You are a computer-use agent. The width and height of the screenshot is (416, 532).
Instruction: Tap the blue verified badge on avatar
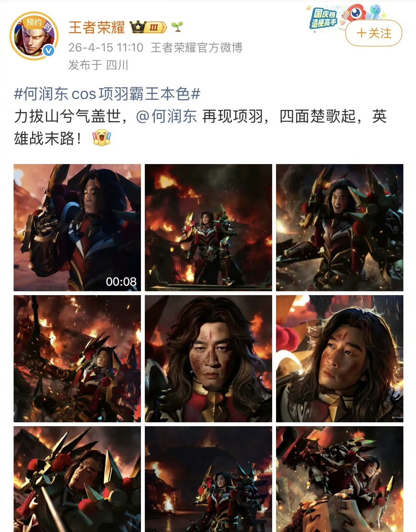(x=49, y=51)
